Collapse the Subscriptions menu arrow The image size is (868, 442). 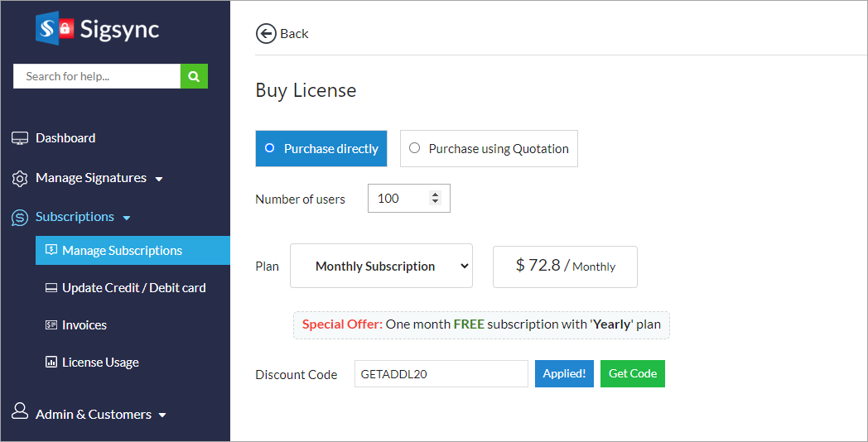click(x=127, y=218)
